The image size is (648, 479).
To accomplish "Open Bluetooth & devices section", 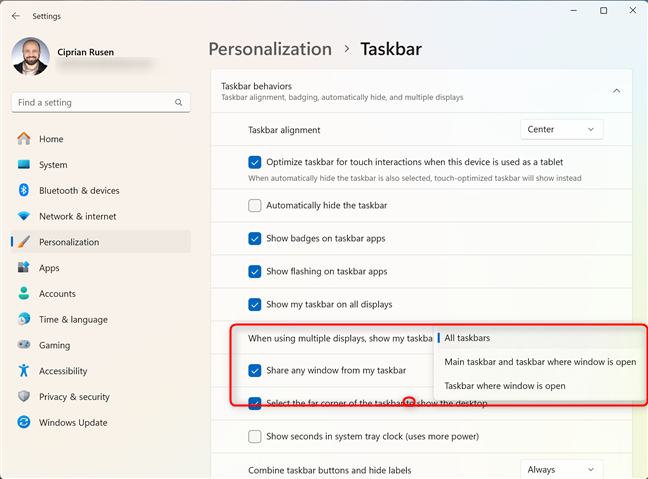I will [101, 191].
